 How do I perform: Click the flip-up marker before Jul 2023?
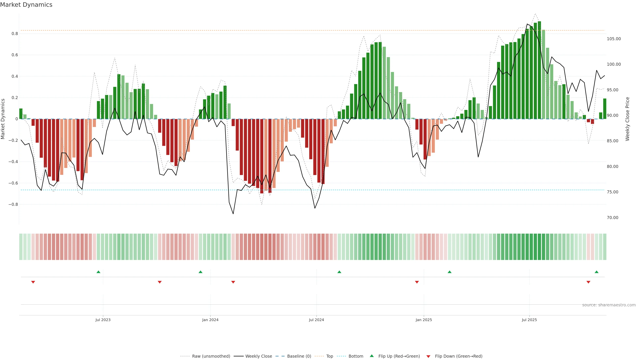click(98, 272)
